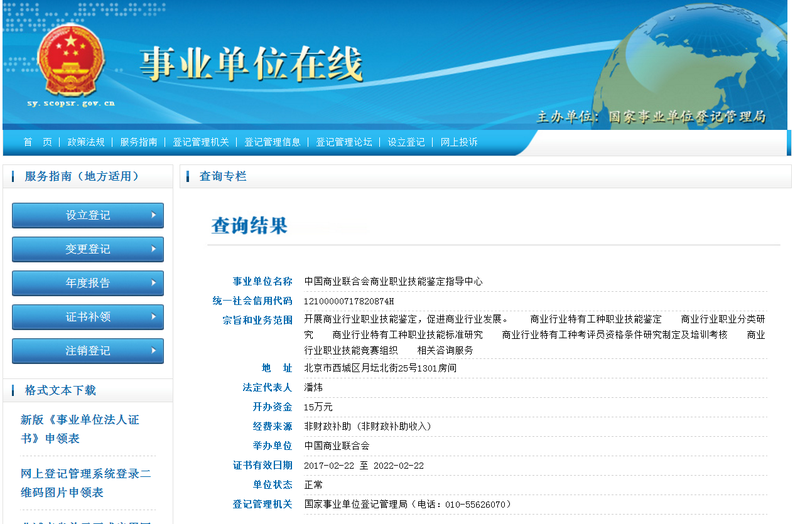The width and height of the screenshot is (800, 524).
Task: Select the unit name 中国商业联合会商业职业技能鉴定指导中心
Action: [393, 281]
